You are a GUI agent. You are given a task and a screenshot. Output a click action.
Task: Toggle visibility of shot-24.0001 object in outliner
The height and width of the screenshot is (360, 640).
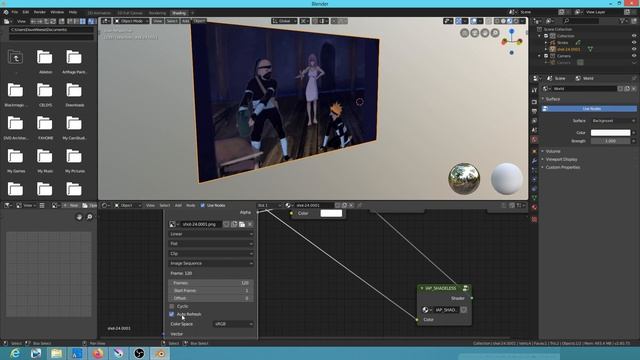click(x=634, y=49)
